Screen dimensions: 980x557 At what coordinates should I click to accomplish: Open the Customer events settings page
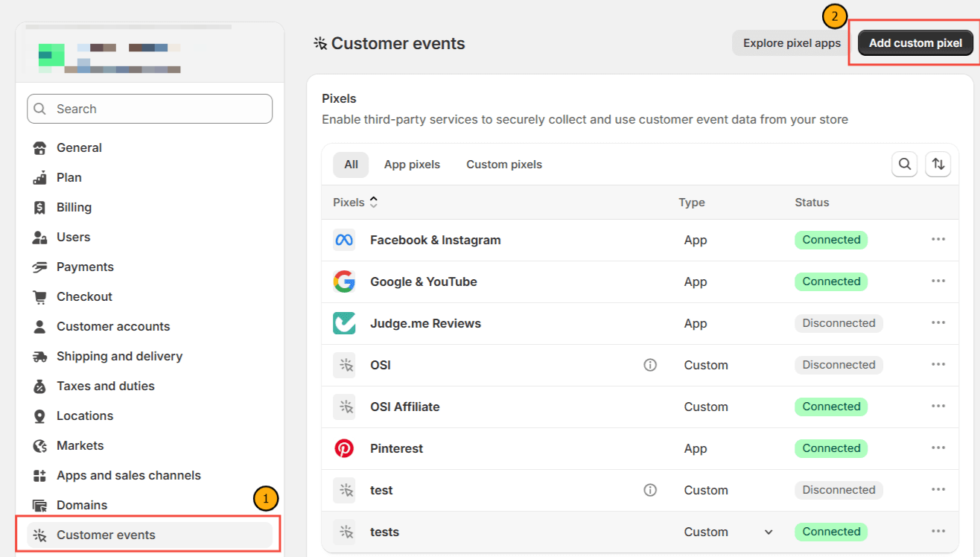(106, 535)
